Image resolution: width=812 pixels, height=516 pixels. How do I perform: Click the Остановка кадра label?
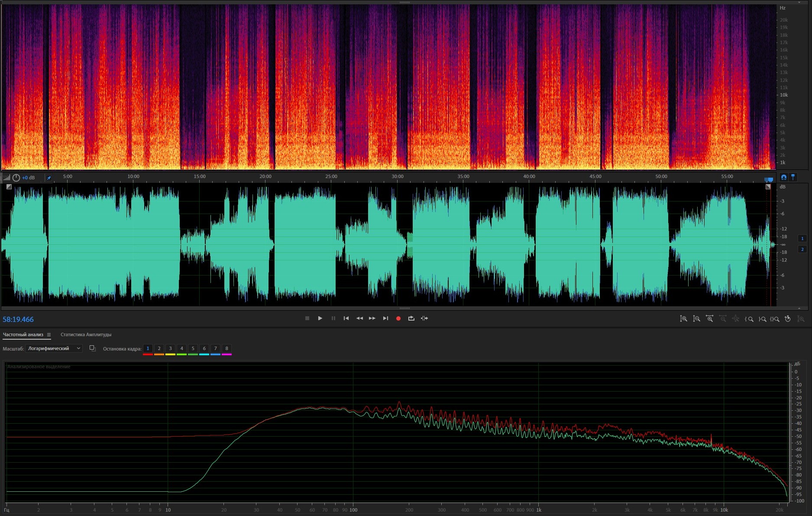(122, 349)
